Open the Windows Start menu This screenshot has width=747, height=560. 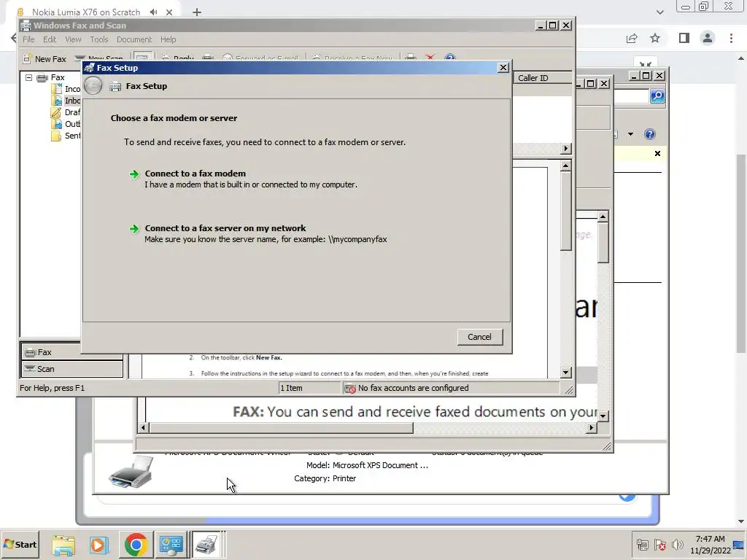(20, 544)
